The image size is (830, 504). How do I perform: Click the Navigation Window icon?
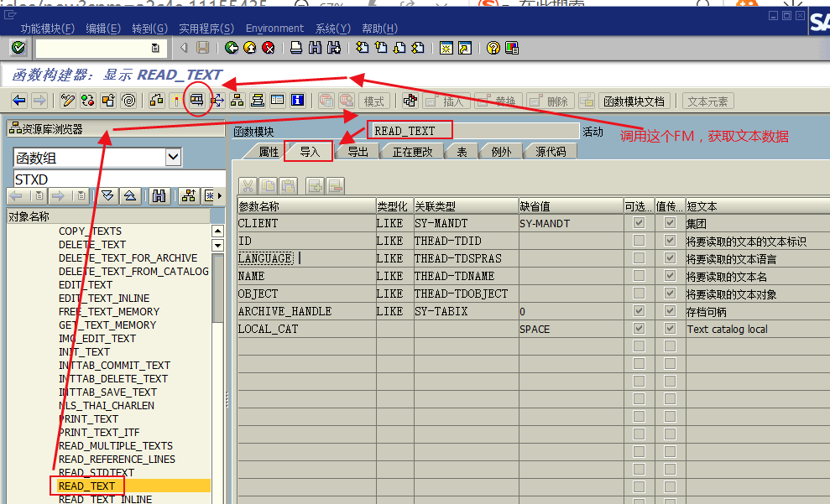coord(258,100)
